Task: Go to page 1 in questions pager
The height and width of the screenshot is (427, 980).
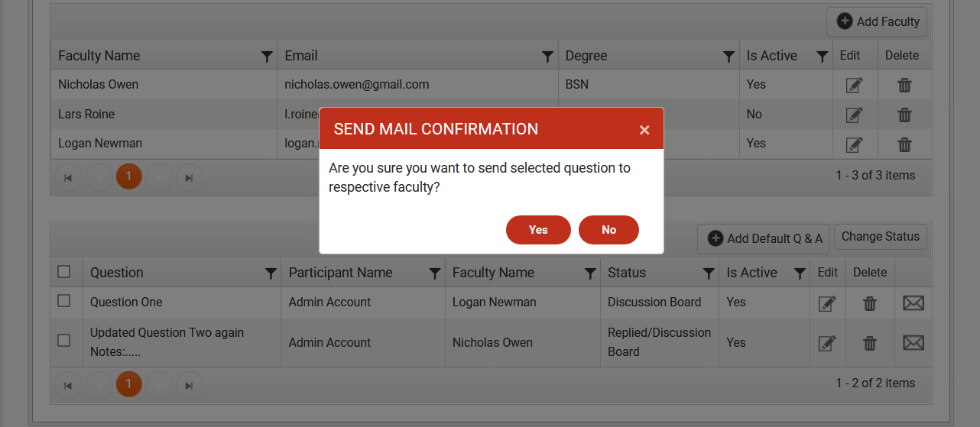Action: [x=128, y=384]
